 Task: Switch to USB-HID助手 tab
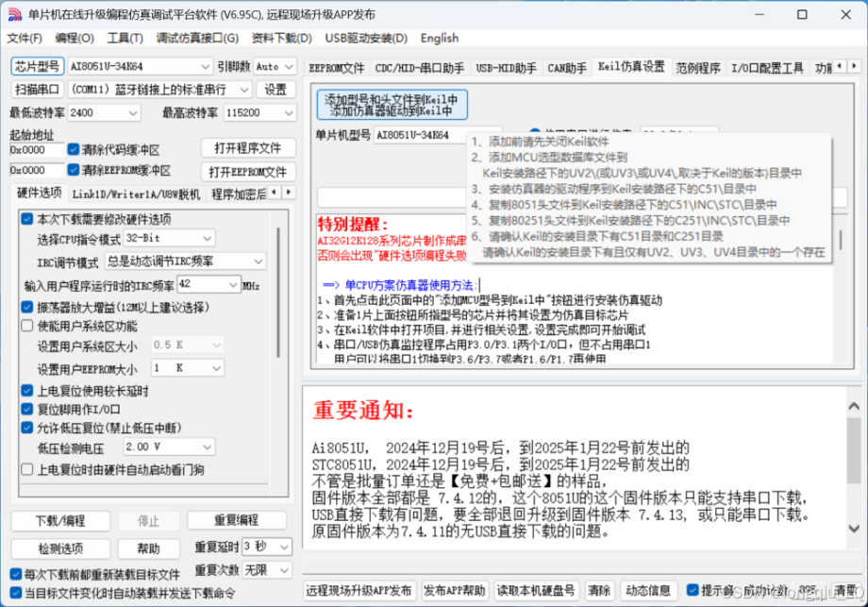506,68
